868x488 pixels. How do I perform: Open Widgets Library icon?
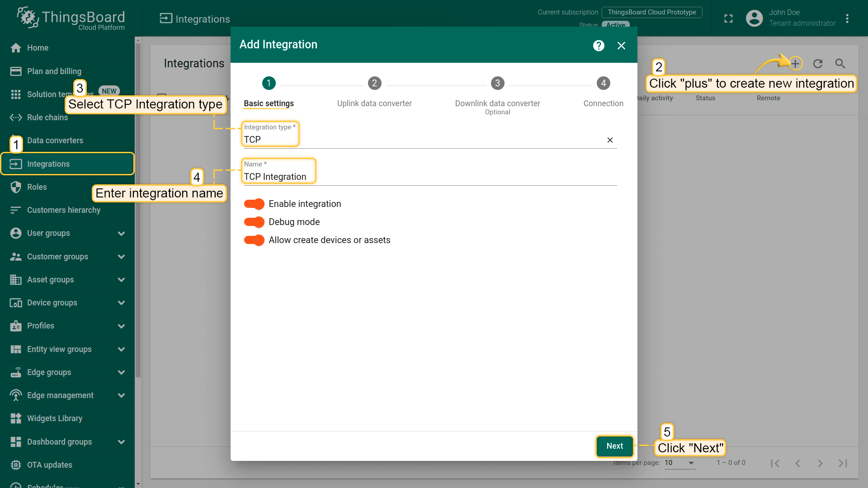point(16,418)
